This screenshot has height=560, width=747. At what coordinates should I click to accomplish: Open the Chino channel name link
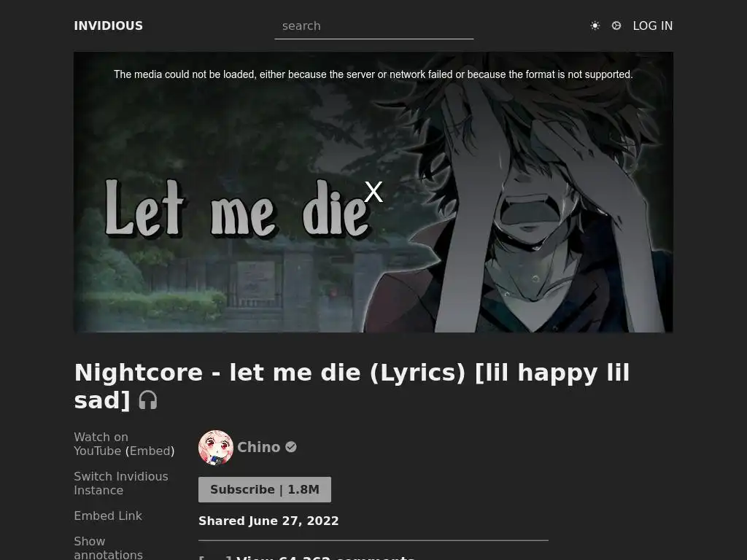[259, 447]
